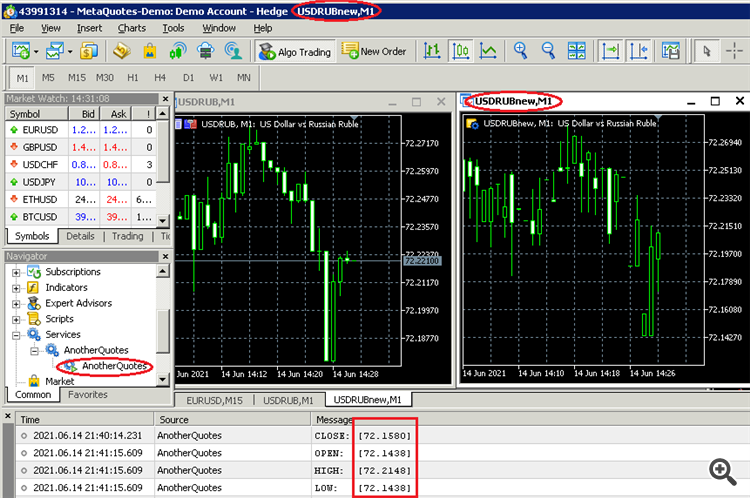Open the Help menu
This screenshot has width=750, height=498.
click(x=263, y=28)
